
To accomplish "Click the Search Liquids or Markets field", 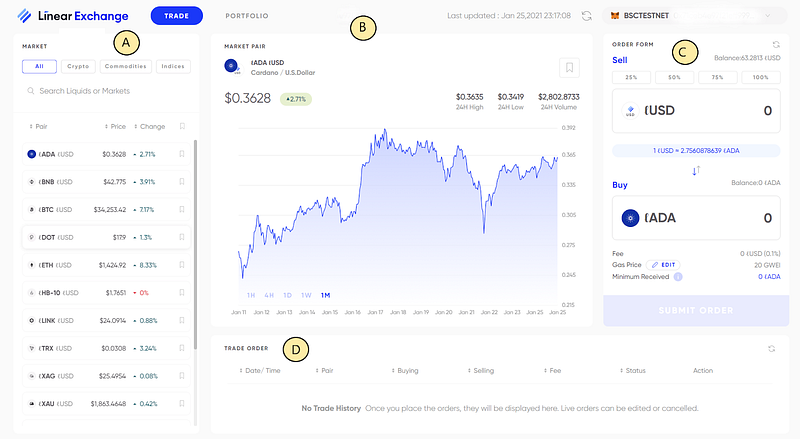I will pyautogui.click(x=106, y=91).
